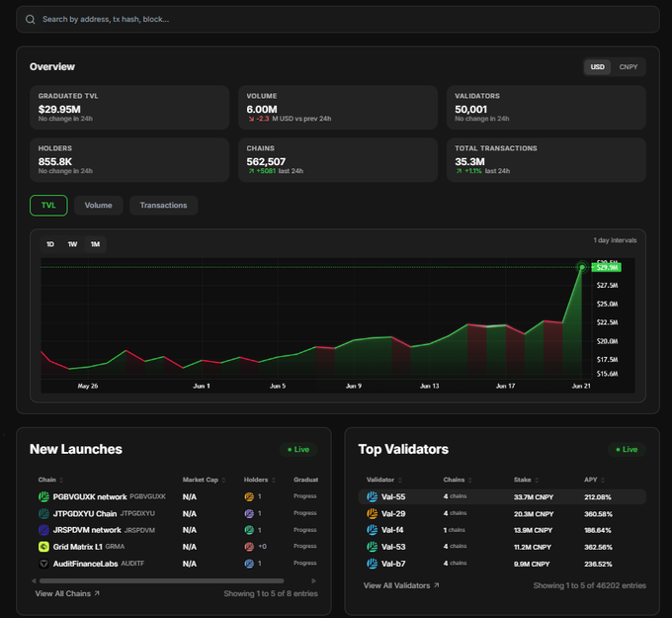Click holder avatar in PGBVGUXK row
This screenshot has width=672, height=618.
tap(249, 496)
